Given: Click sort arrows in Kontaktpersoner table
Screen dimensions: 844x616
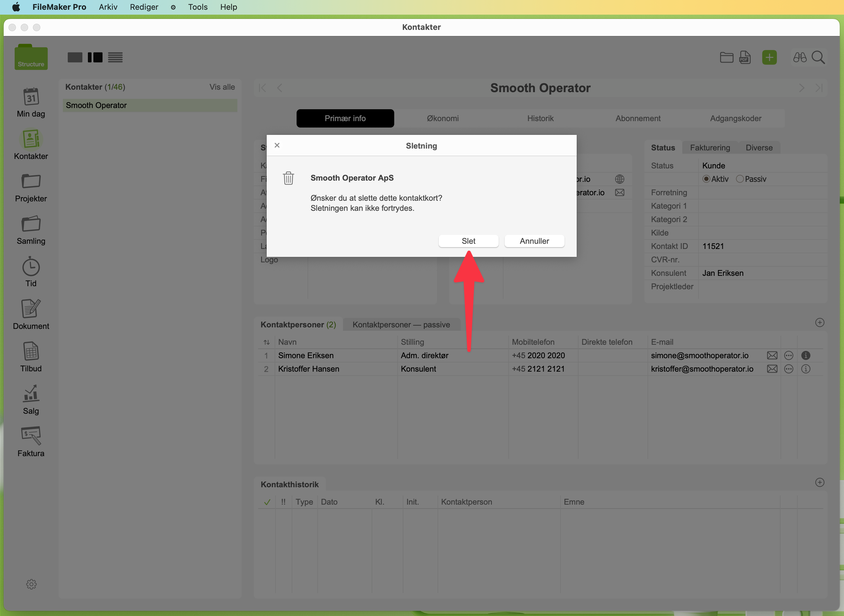Looking at the screenshot, I should coord(266,342).
